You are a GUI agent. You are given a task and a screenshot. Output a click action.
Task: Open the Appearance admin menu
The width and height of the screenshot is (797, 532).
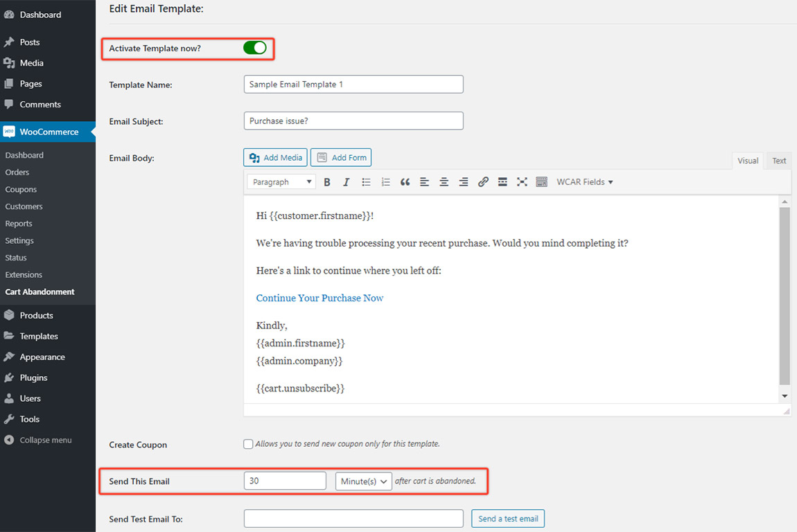coord(48,357)
